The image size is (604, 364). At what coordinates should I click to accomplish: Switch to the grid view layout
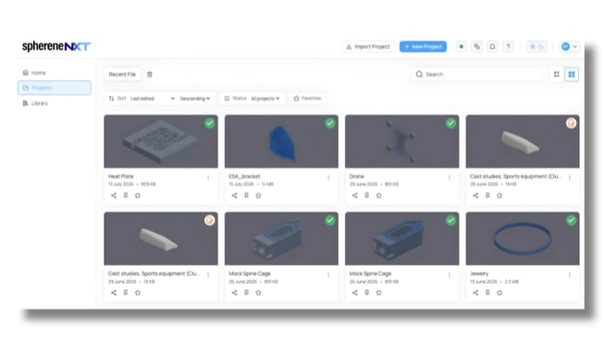click(x=572, y=74)
